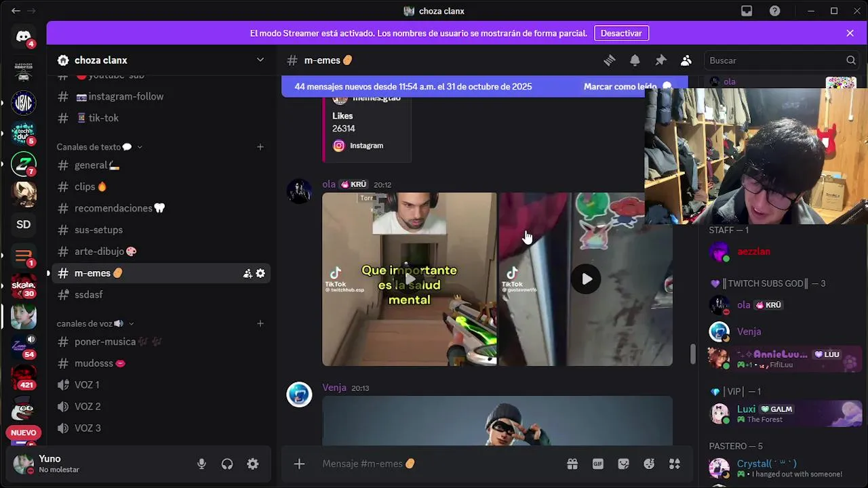Create invite for m-emes channel
Screen dimensions: 868x488
click(248, 273)
